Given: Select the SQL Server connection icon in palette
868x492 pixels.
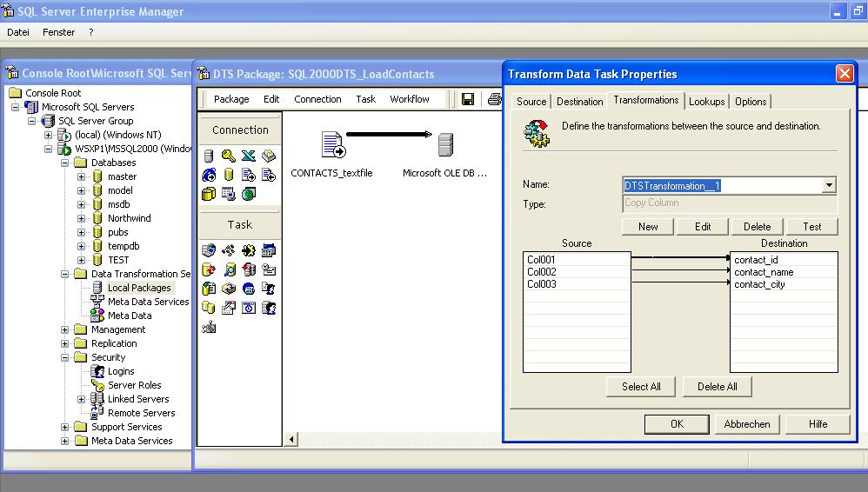Looking at the screenshot, I should (x=209, y=156).
